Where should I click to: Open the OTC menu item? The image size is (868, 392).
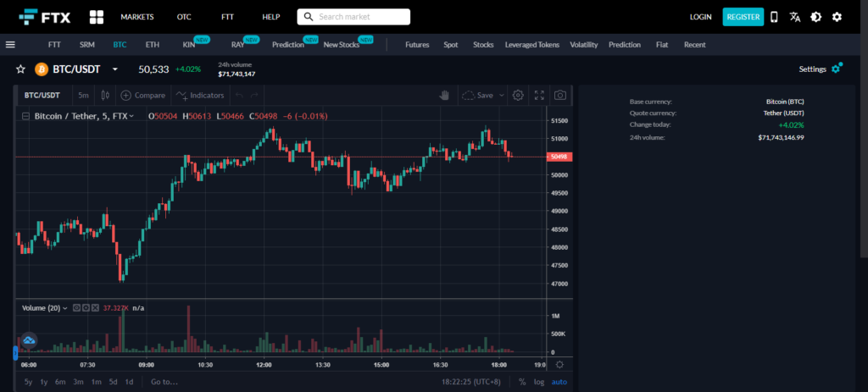point(184,17)
